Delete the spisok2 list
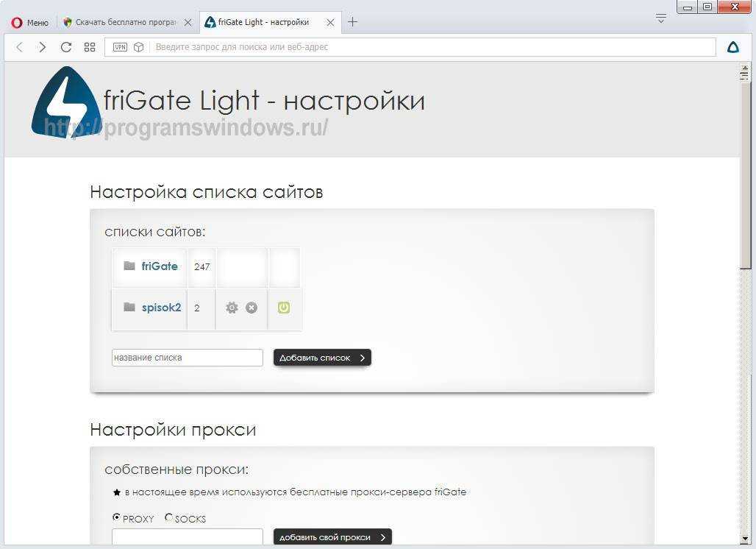Viewport: 756px width, 549px height. (252, 308)
